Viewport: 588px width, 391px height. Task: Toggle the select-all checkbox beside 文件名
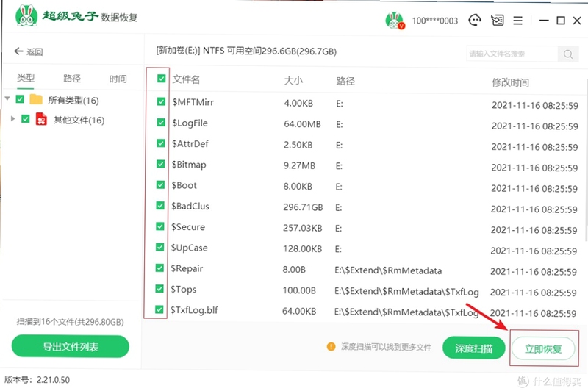162,79
